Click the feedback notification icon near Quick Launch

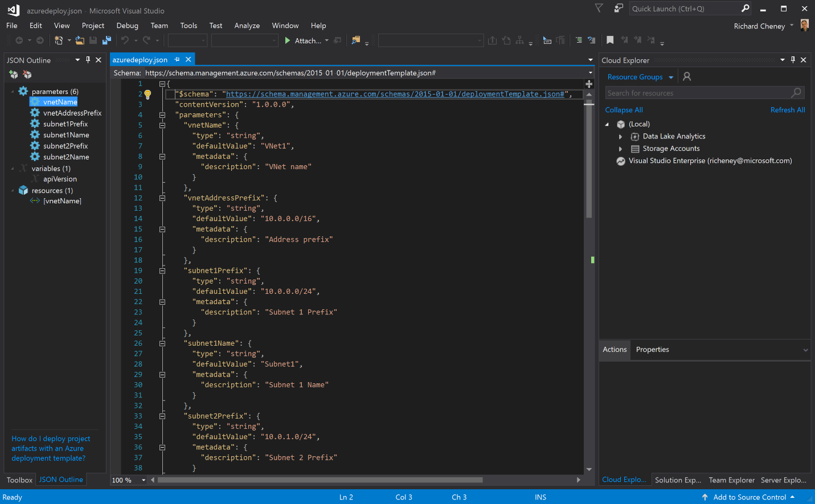point(619,8)
